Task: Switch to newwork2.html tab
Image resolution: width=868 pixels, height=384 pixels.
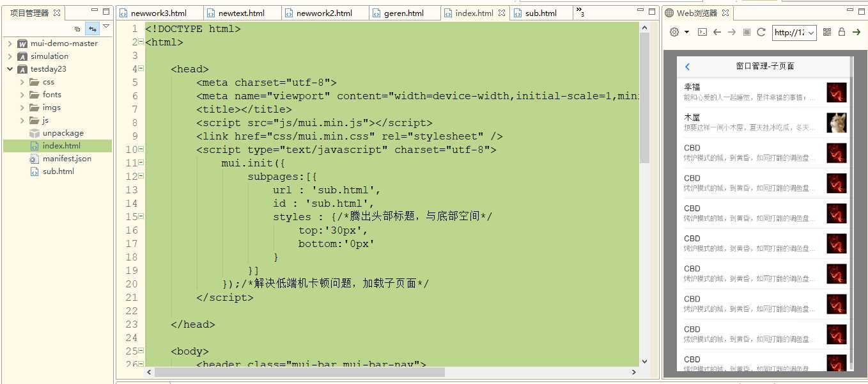Action: point(324,13)
